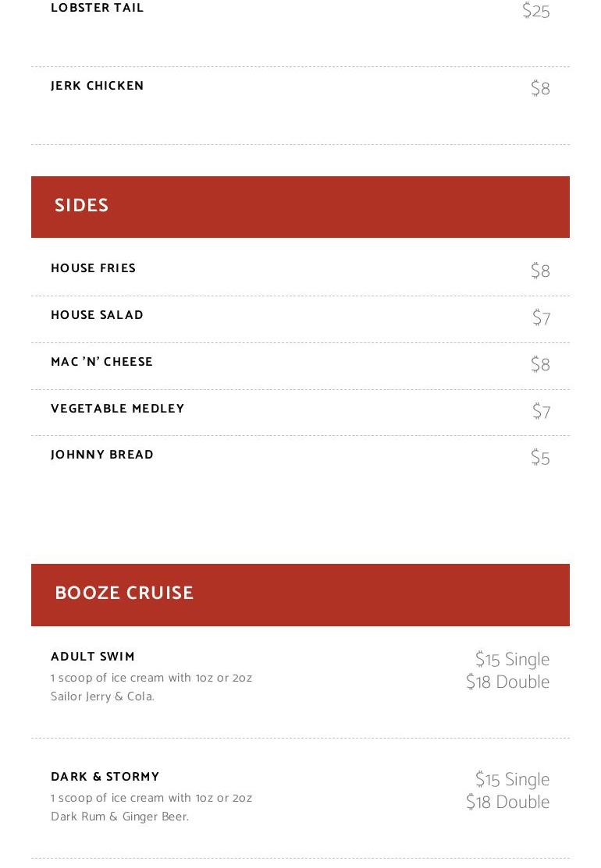Image resolution: width=601 pixels, height=868 pixels.
Task: Click the Sailor Jerry & Cola description
Action: 103,696
